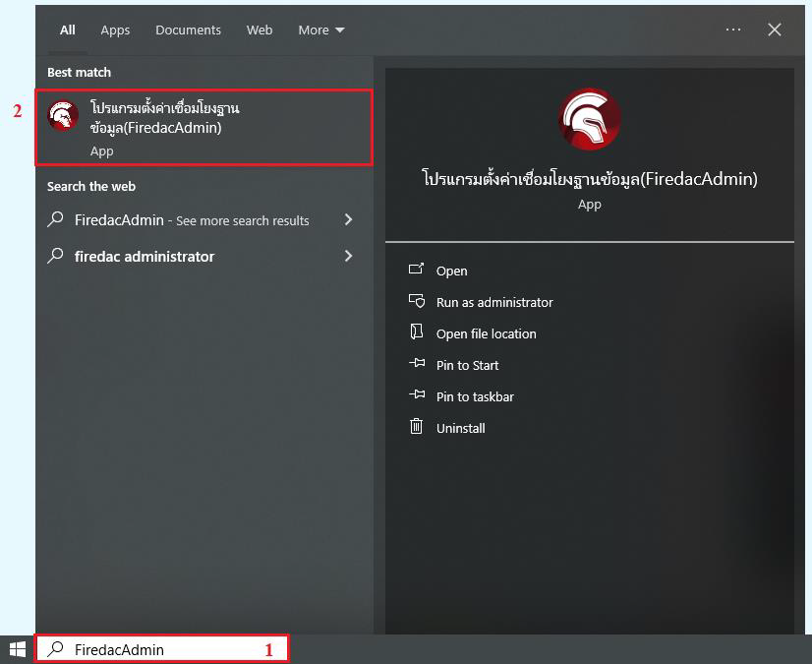Click the Uninstall trash can icon
Viewport: 812px width, 664px height.
[x=417, y=428]
